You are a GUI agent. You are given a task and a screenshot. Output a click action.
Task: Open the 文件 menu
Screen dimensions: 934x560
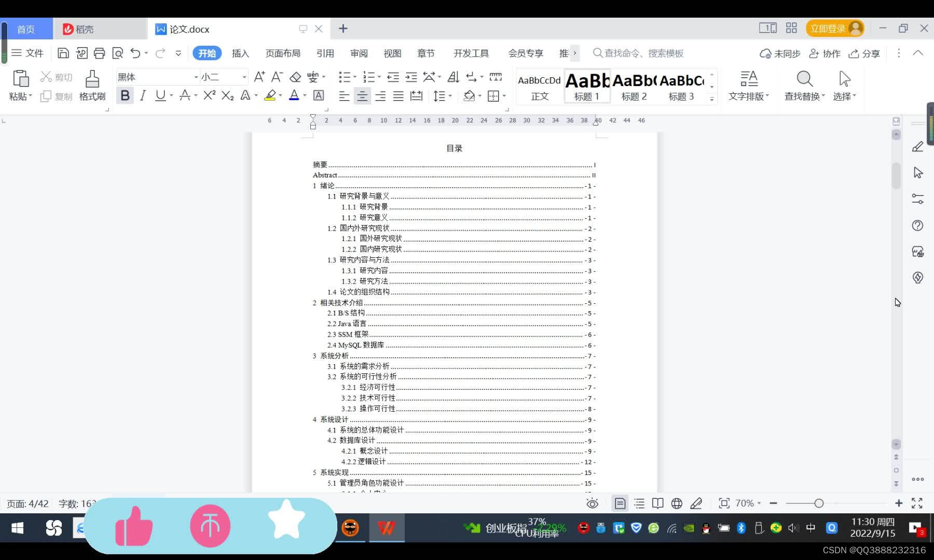28,53
